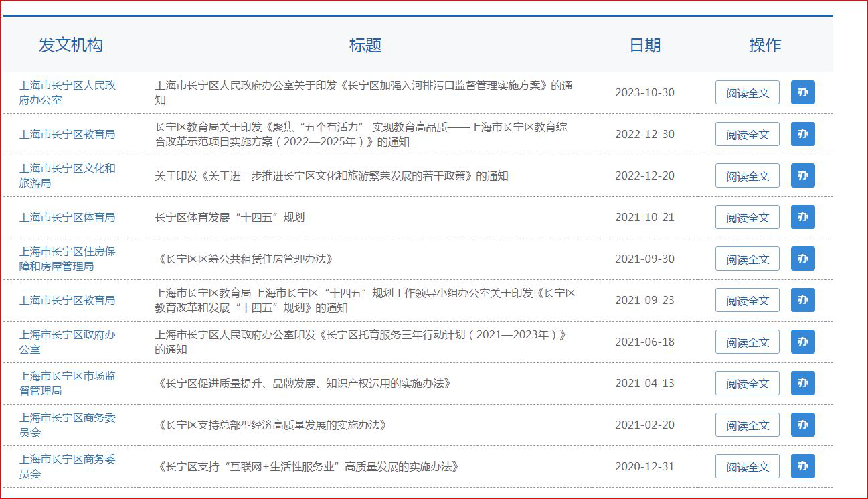Click 阅读全文 for the 2020-12-31 document
This screenshot has width=868, height=499.
(x=748, y=466)
